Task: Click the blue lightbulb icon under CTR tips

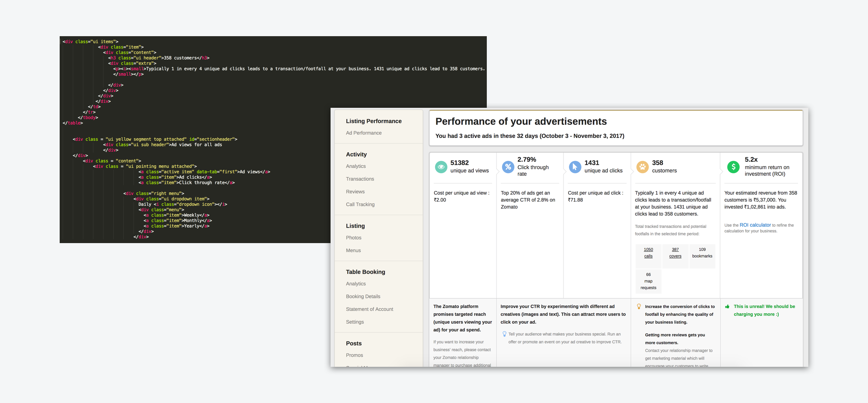Action: [504, 334]
